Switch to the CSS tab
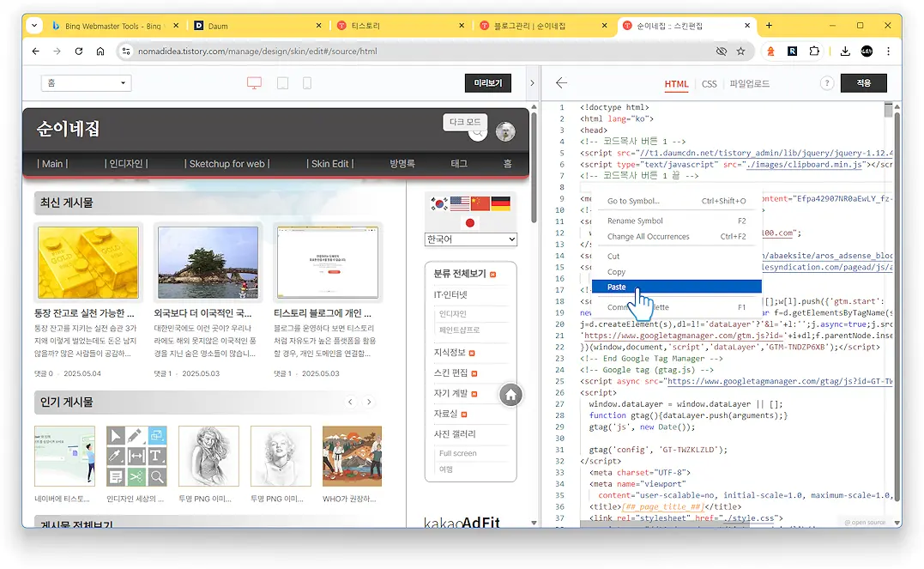The width and height of the screenshot is (924, 569). (x=709, y=84)
